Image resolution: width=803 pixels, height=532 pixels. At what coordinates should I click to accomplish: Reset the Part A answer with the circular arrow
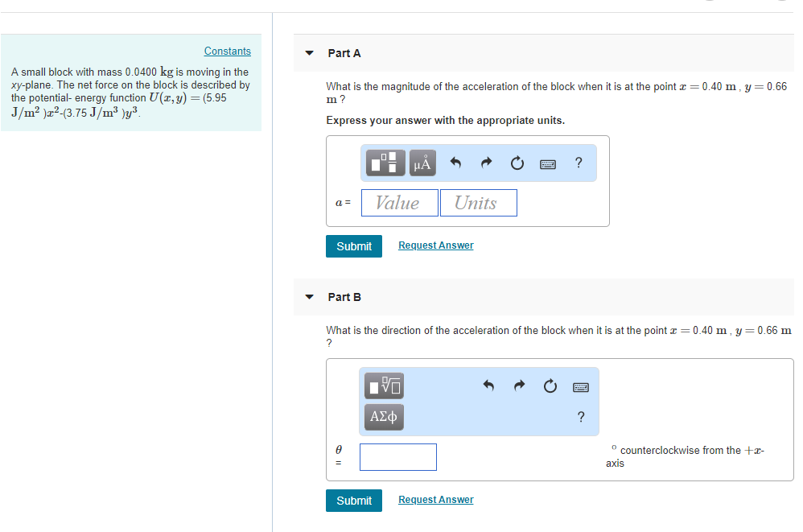(x=516, y=163)
